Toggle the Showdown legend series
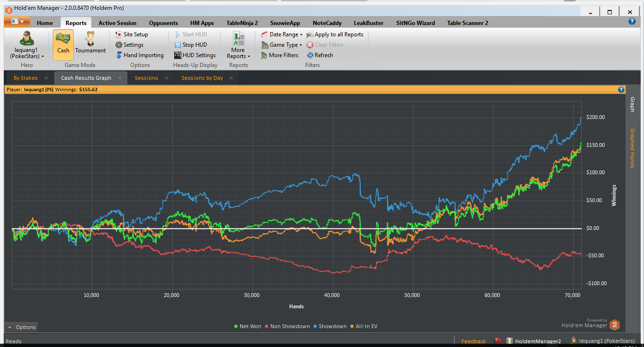Viewport: 644px width, 347px height. [x=330, y=326]
